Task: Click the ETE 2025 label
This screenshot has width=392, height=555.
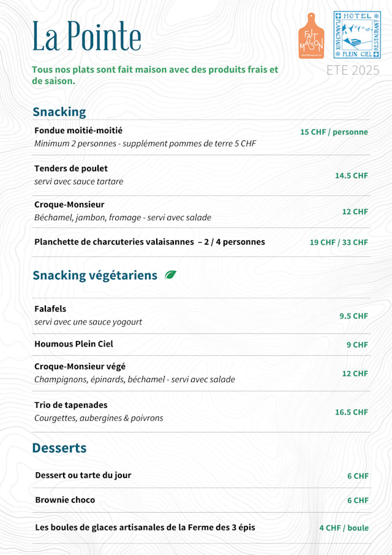Action: pyautogui.click(x=353, y=70)
